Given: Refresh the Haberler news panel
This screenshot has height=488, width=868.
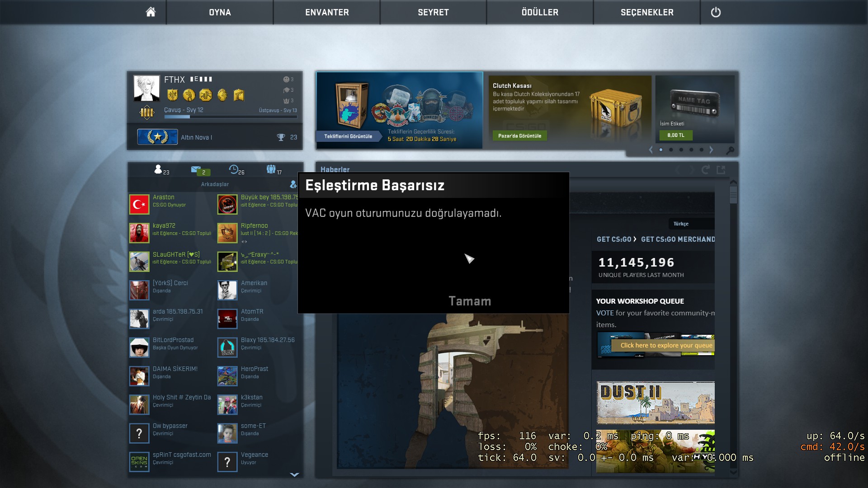Looking at the screenshot, I should tap(705, 170).
